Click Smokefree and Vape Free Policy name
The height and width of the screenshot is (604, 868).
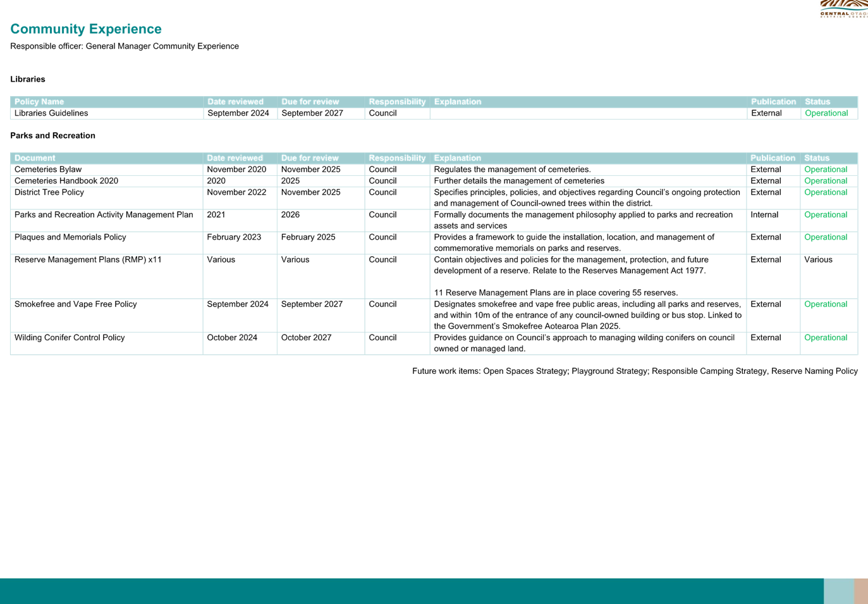76,304
